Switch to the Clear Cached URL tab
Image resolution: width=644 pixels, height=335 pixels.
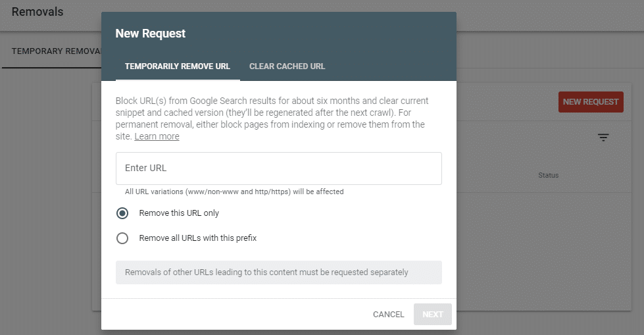287,66
